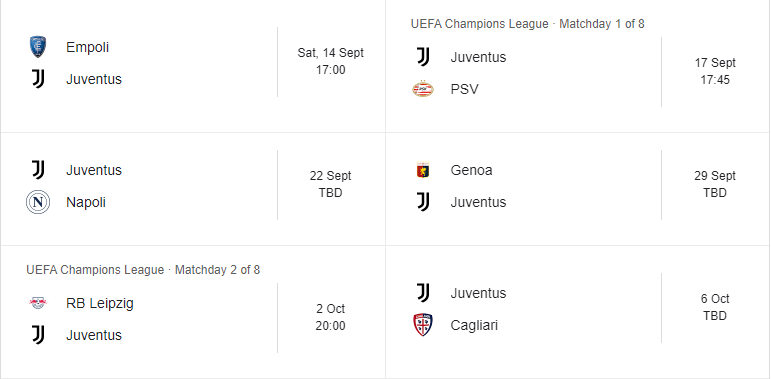Click Juventus logo in PSV match

click(x=422, y=57)
